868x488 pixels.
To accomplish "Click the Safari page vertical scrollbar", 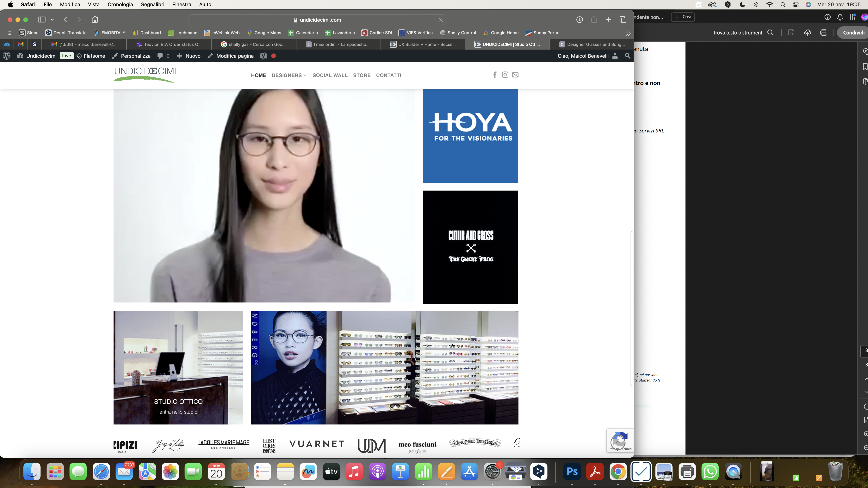I will [x=631, y=308].
